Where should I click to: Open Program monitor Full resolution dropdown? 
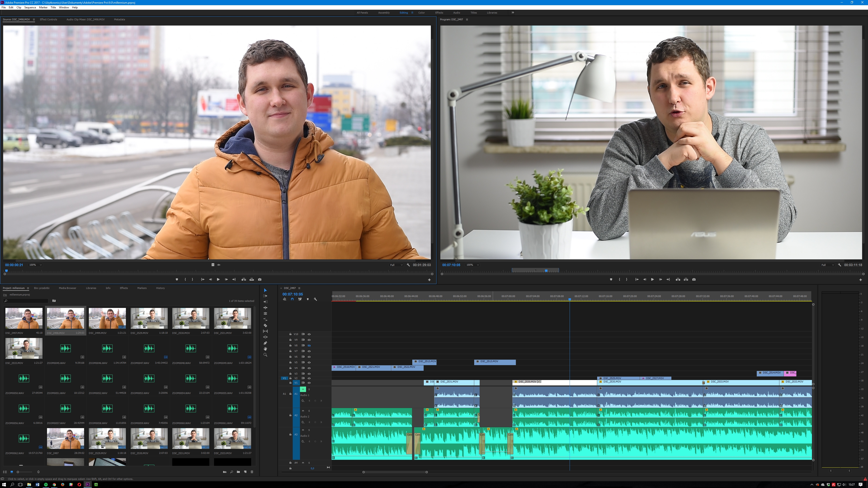(828, 265)
